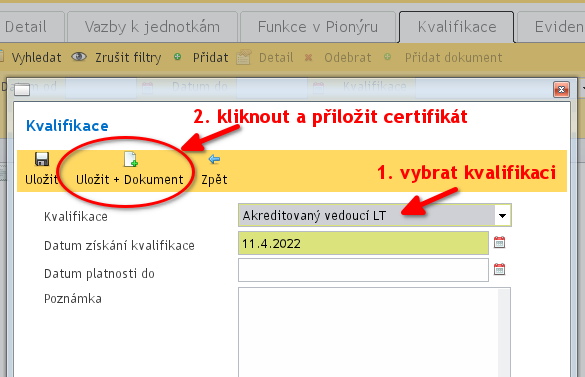
Task: Open the Funkce v Pionýru tab
Action: click(317, 27)
